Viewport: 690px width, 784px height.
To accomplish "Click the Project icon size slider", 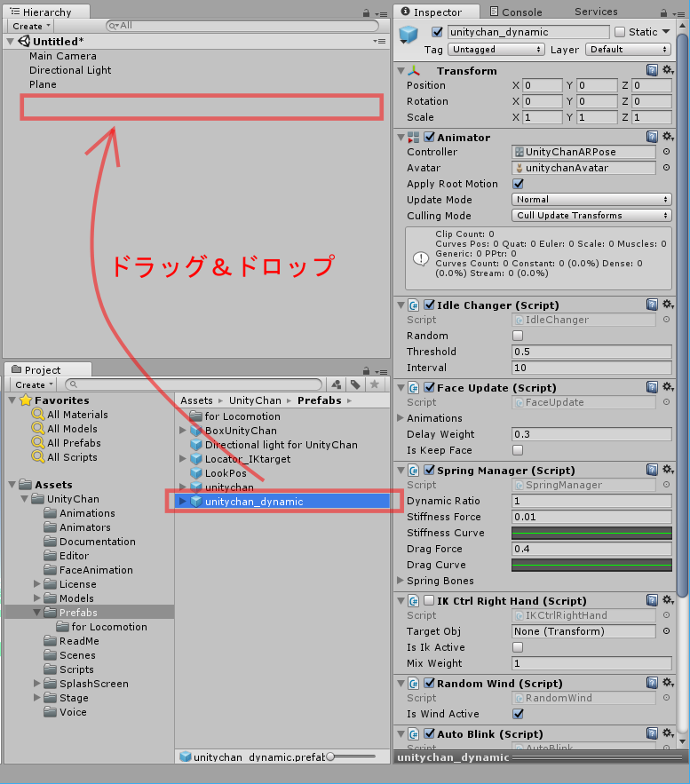I will (x=351, y=756).
